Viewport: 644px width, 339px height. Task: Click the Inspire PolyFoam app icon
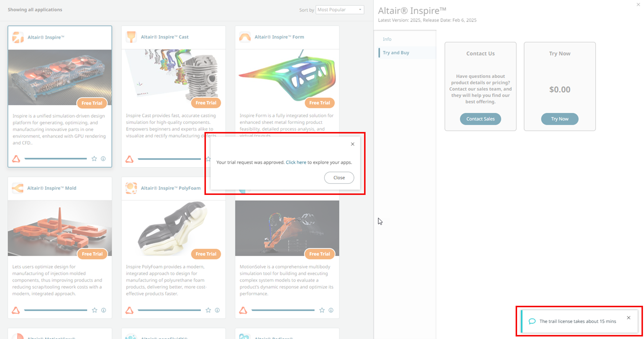131,188
